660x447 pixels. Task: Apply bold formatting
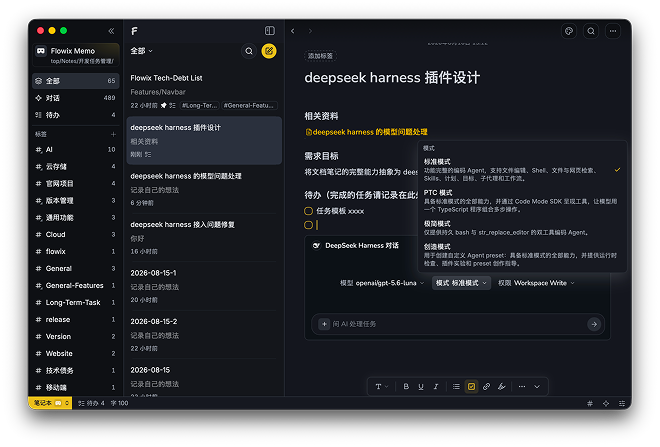point(406,386)
